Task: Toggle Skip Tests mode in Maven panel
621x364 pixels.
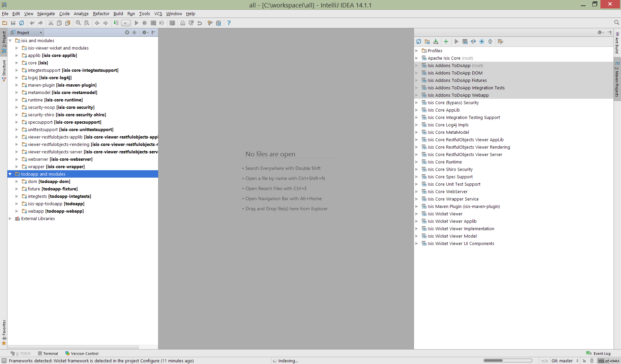Action: 482,41
